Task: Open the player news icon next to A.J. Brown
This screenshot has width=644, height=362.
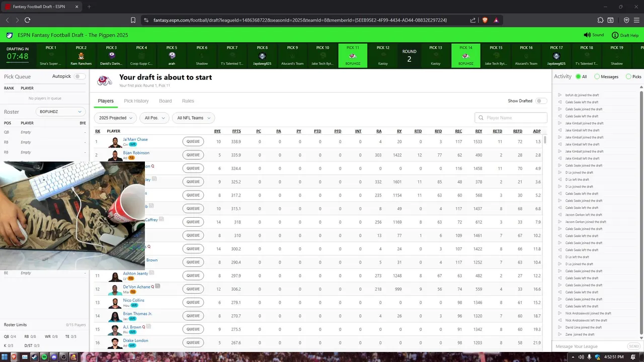Action: [x=148, y=326]
